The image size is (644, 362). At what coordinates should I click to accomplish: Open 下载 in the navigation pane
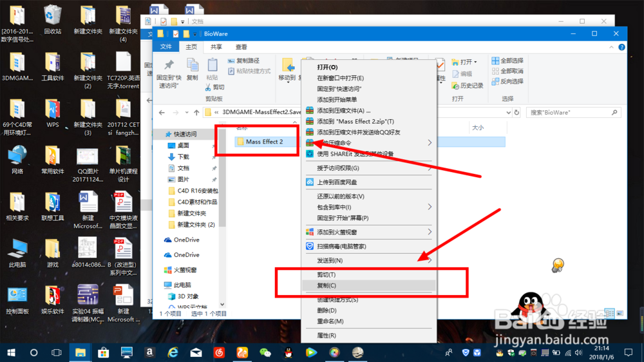click(x=178, y=157)
